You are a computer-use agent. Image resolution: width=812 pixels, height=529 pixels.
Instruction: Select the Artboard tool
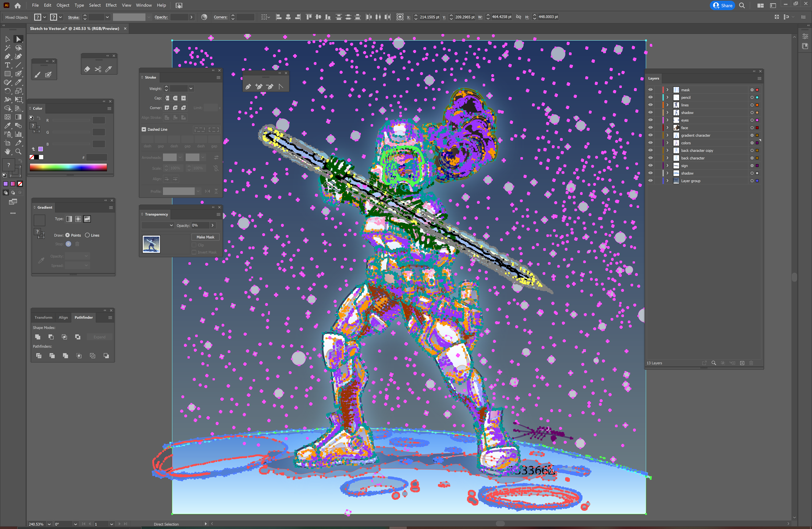[x=7, y=143]
